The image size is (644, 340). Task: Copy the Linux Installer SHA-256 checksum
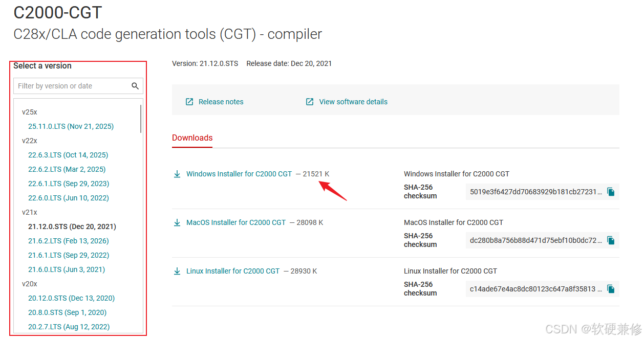(x=611, y=289)
